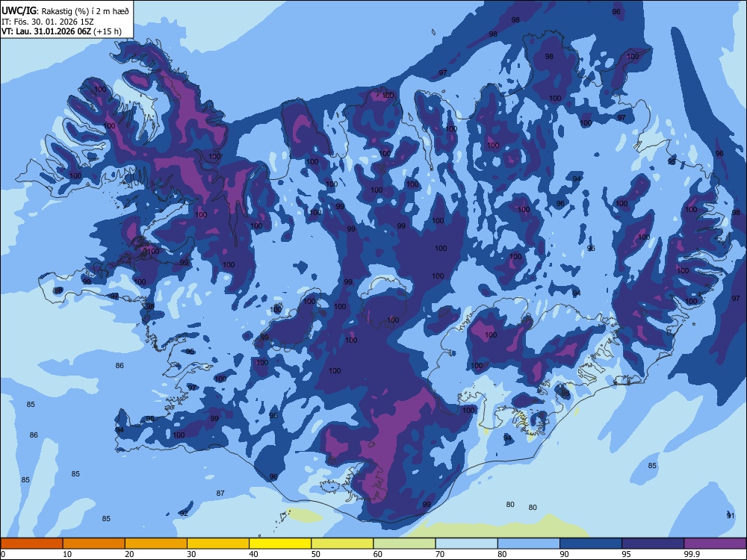Click the '99.9' legend tick label
Viewport: 747px width, 560px height.
tap(691, 554)
